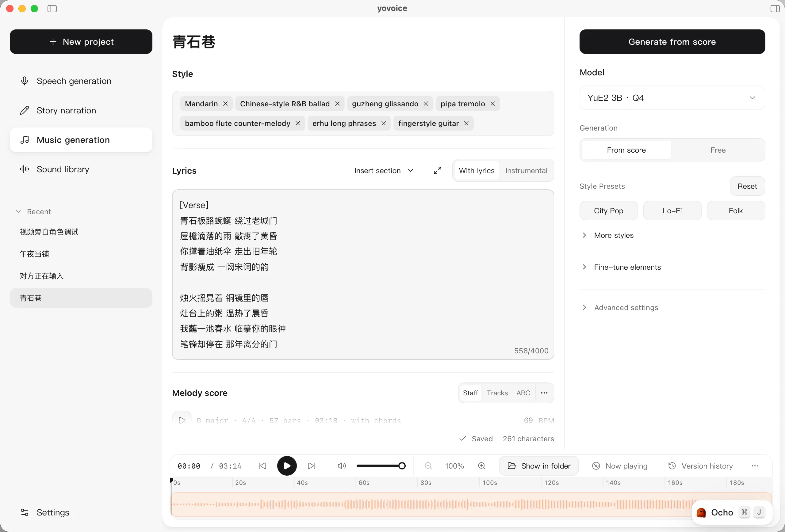The width and height of the screenshot is (785, 532).
Task: Click Generate from score button
Action: (x=672, y=41)
